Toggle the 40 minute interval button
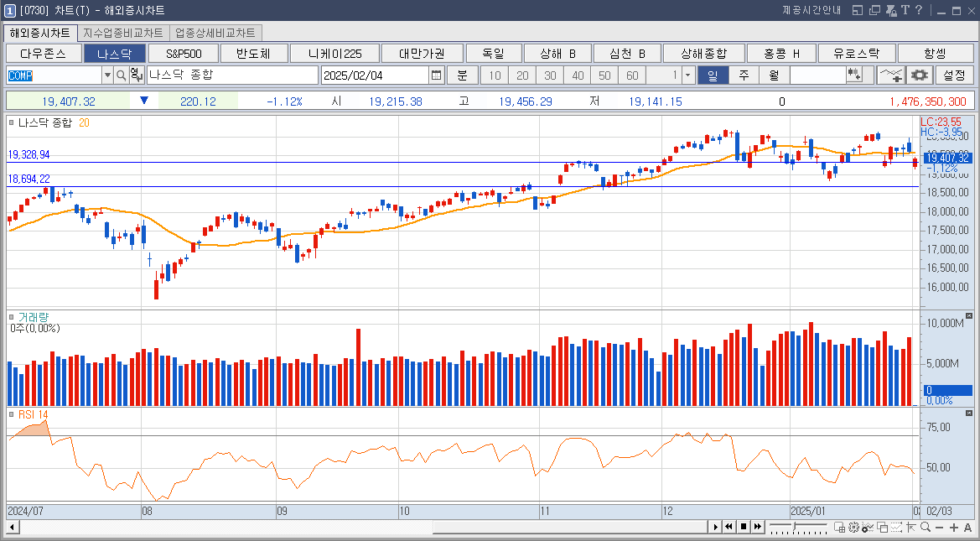The width and height of the screenshot is (980, 541). click(x=578, y=75)
